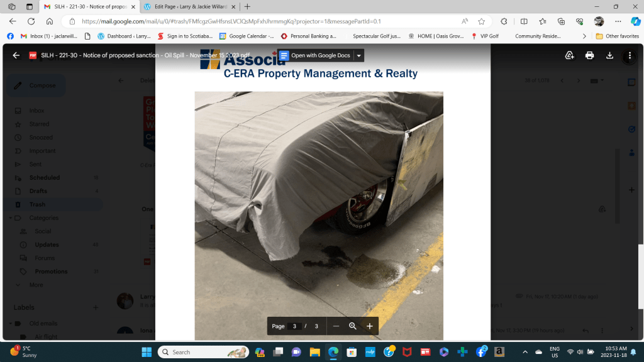Download the PDF attachment

click(x=609, y=55)
